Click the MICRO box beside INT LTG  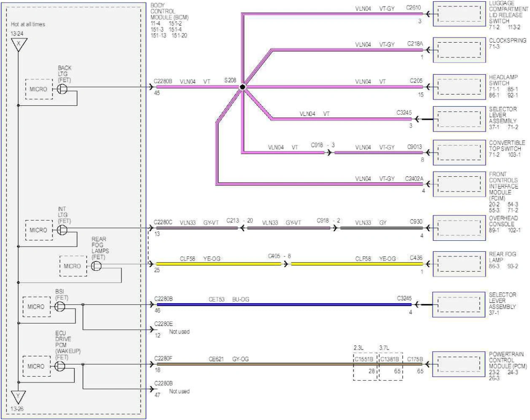pyautogui.click(x=39, y=230)
